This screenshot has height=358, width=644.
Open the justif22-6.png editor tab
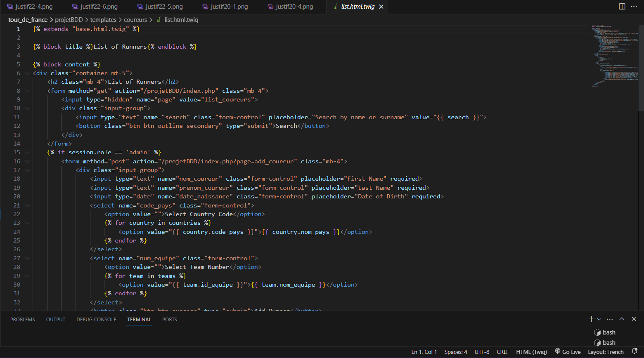pos(99,7)
